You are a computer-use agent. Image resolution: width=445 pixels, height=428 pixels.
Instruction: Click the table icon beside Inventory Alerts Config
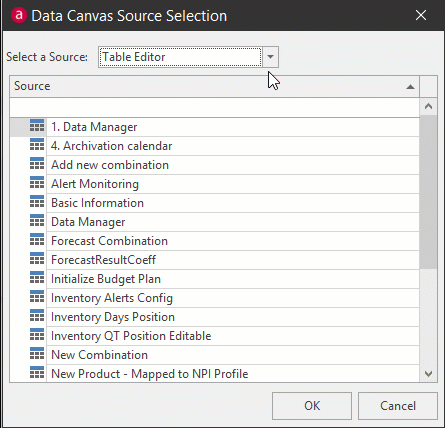tap(37, 297)
